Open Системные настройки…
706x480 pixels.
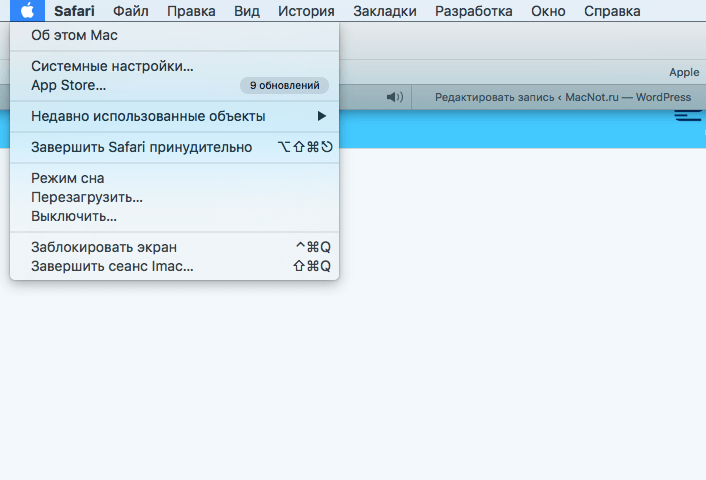[174, 66]
